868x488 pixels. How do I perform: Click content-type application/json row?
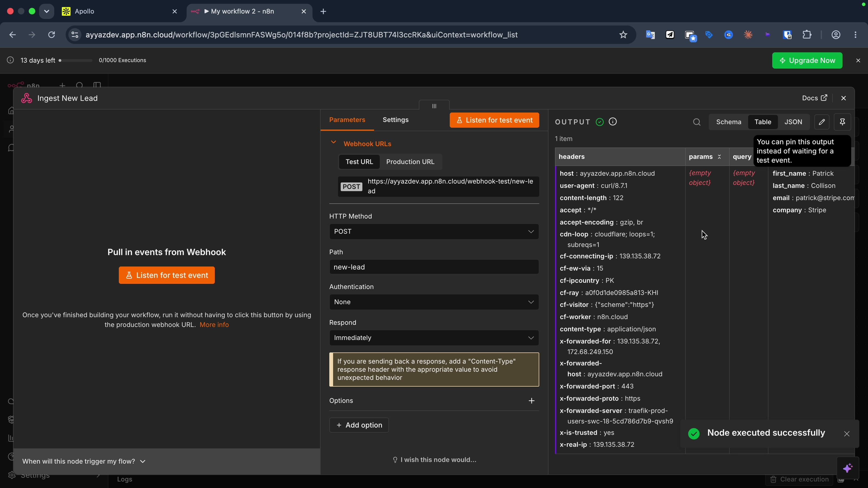click(608, 329)
